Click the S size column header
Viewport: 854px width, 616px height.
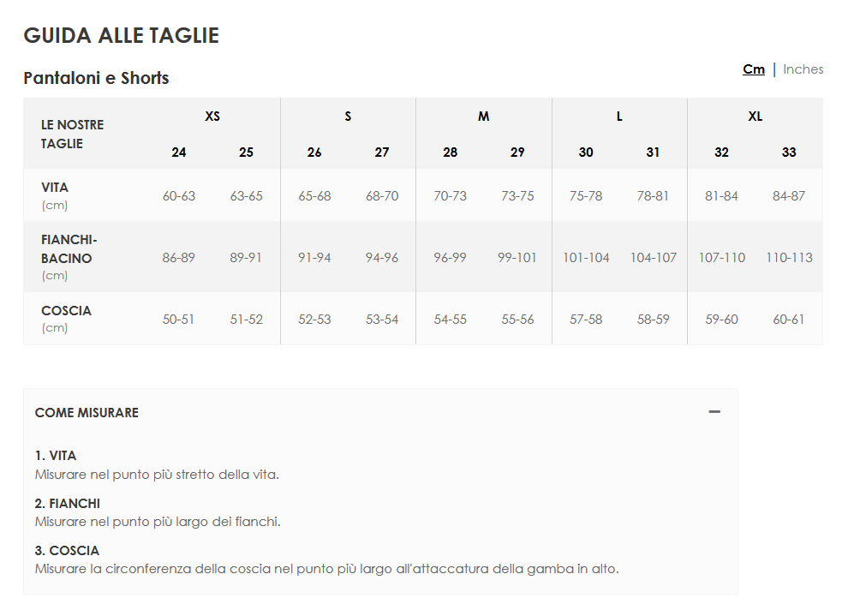tap(348, 116)
